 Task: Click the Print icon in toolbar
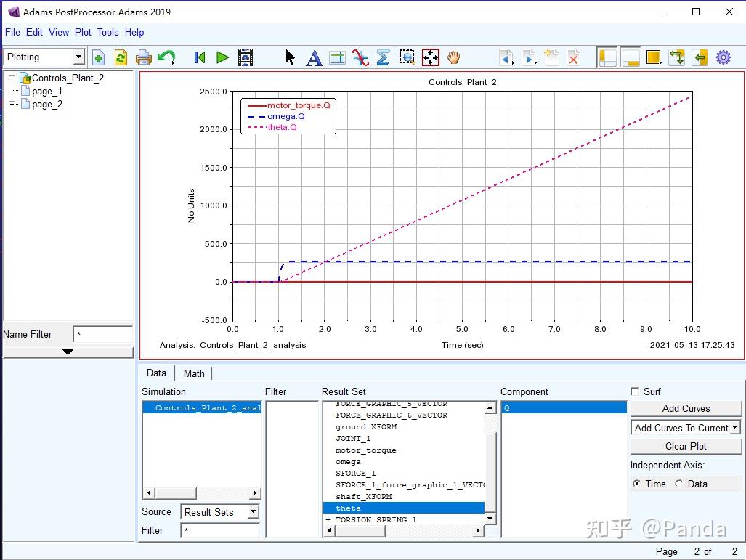144,57
